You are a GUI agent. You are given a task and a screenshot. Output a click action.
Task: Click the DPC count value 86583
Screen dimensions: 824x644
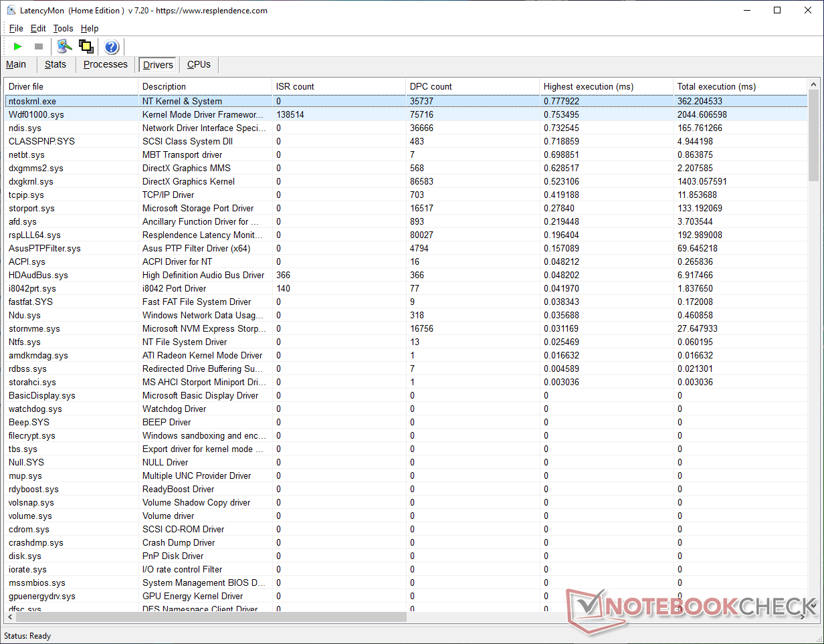point(421,181)
